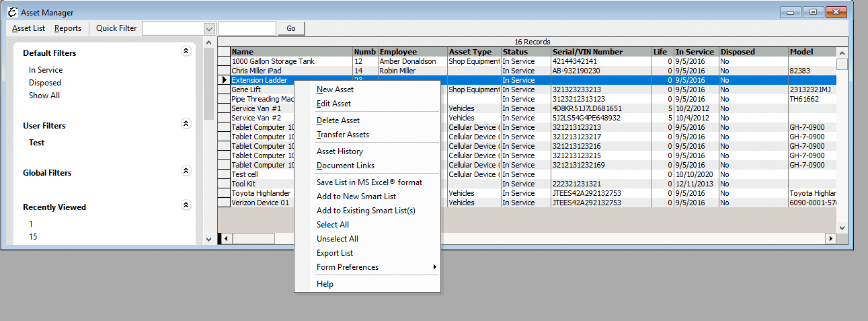The height and width of the screenshot is (321, 868).
Task: Select Add to New Smart List
Action: pyautogui.click(x=367, y=197)
